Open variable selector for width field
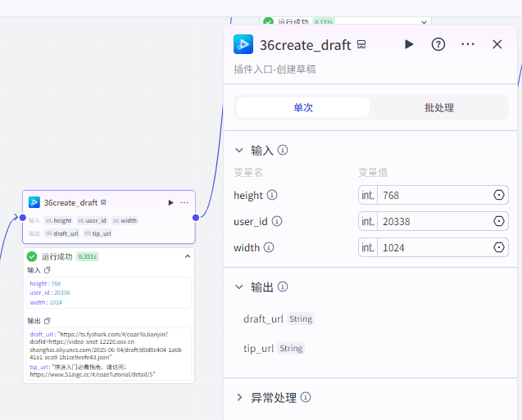This screenshot has height=420, width=522. (499, 247)
